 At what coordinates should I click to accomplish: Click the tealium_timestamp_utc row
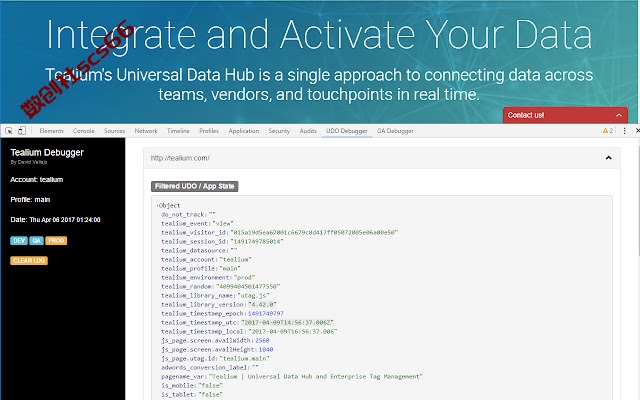pyautogui.click(x=247, y=322)
